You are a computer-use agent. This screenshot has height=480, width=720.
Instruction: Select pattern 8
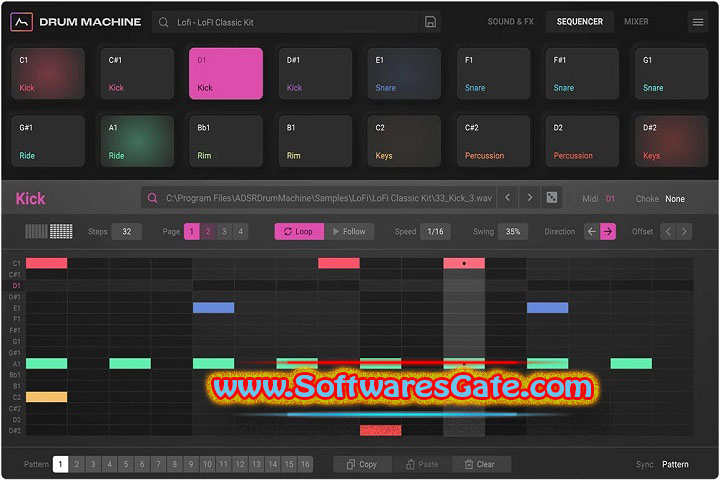pyautogui.click(x=174, y=464)
